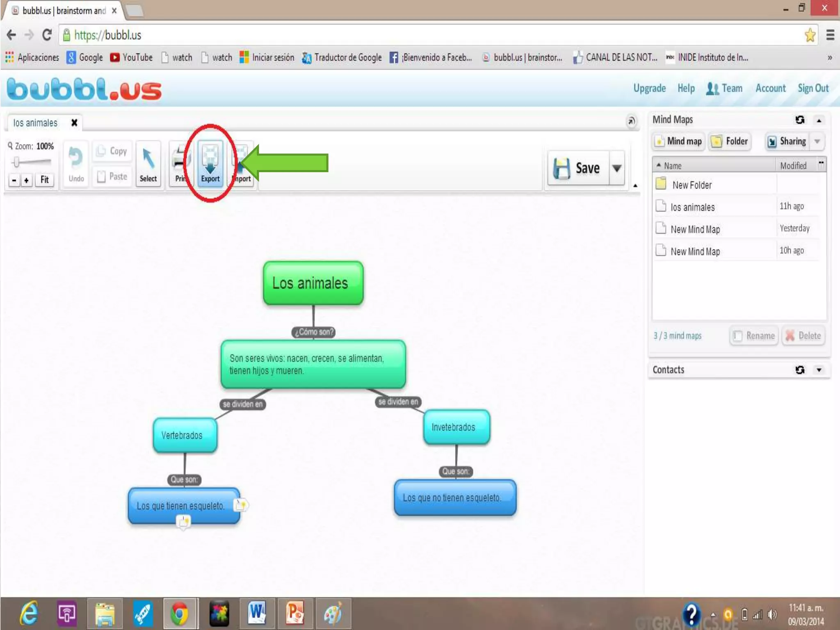
Task: Open the Sharing dropdown arrow
Action: click(817, 142)
